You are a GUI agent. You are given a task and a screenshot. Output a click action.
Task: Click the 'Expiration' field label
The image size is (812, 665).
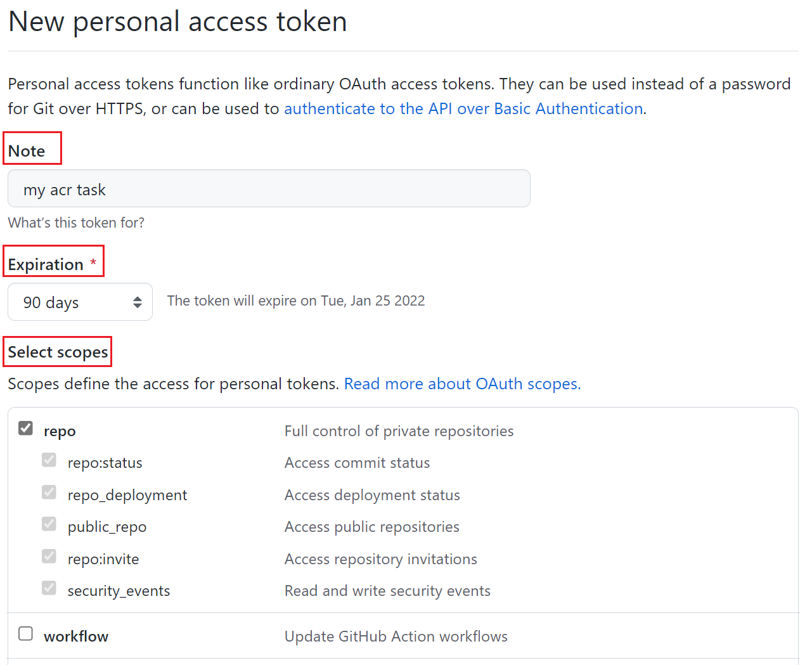46,264
